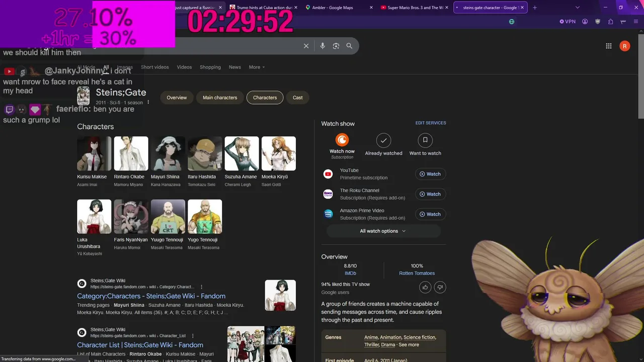The width and height of the screenshot is (644, 362).
Task: Open the Yugo Tennouji character thumbnail
Action: (205, 217)
